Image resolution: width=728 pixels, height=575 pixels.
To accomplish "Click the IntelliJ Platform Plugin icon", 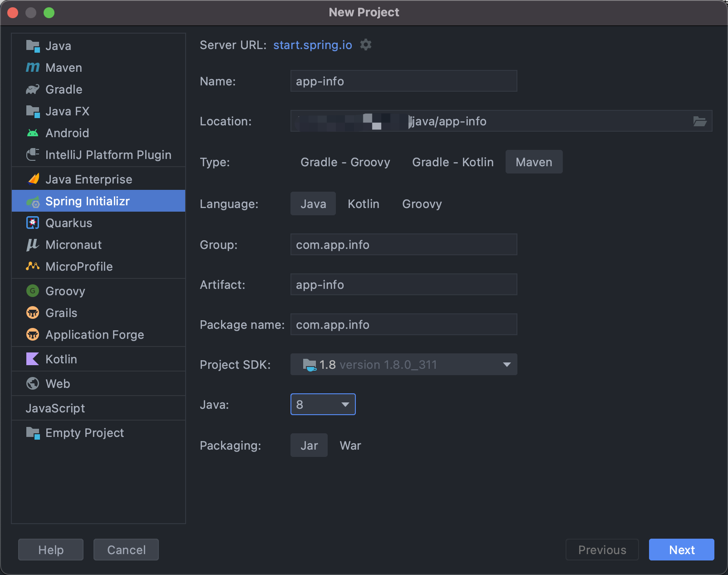I will [33, 155].
